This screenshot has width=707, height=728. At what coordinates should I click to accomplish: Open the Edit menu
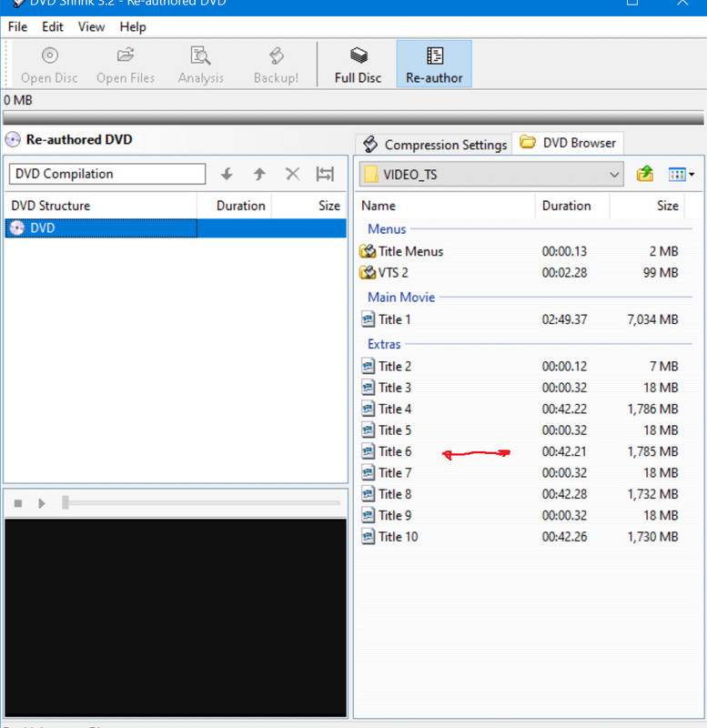tap(53, 27)
